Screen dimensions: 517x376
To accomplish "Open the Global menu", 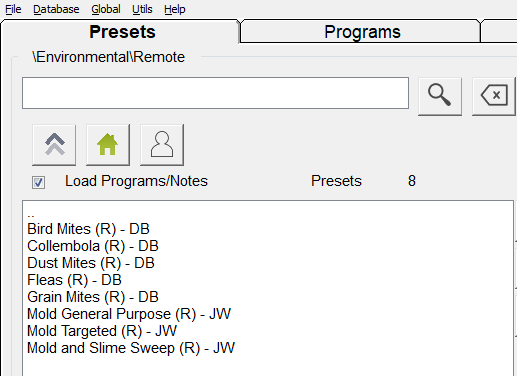I will (x=106, y=9).
